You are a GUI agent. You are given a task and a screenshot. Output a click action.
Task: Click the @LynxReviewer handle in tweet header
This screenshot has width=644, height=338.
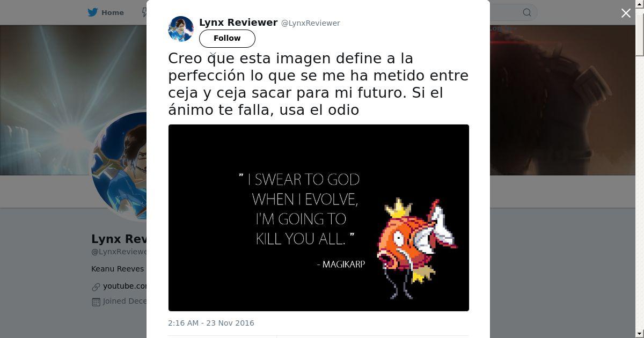pyautogui.click(x=311, y=23)
